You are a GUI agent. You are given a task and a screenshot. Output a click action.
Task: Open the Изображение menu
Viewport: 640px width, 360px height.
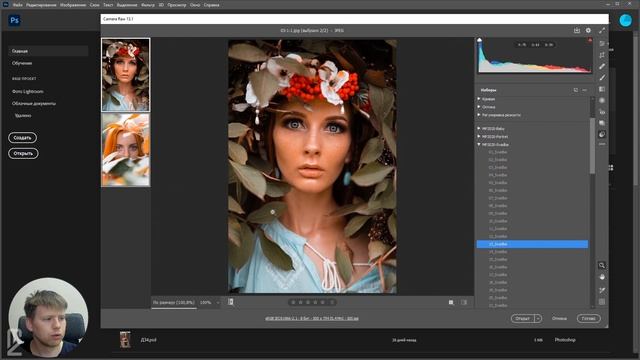(x=73, y=5)
